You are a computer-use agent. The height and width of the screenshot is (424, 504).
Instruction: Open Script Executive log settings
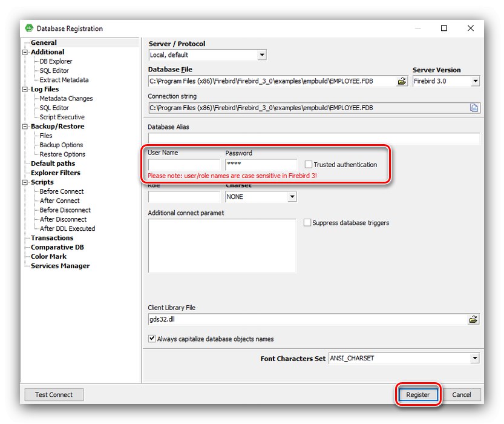(x=62, y=117)
